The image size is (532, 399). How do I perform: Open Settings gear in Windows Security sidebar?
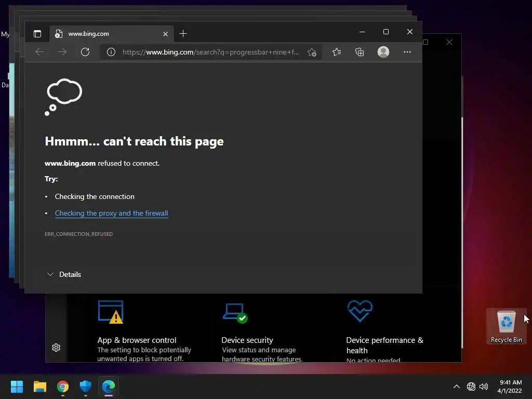(56, 348)
